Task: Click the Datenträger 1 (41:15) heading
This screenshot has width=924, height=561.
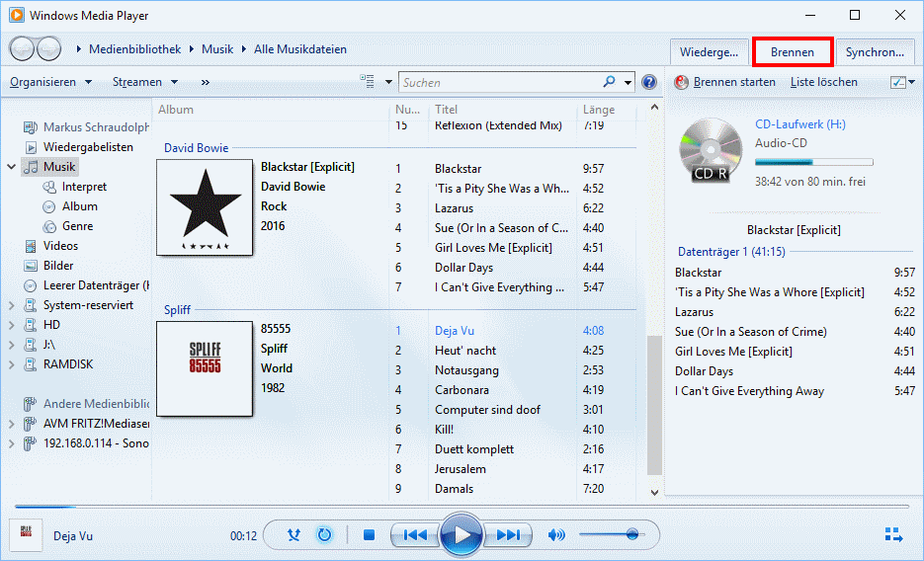Action: [731, 252]
